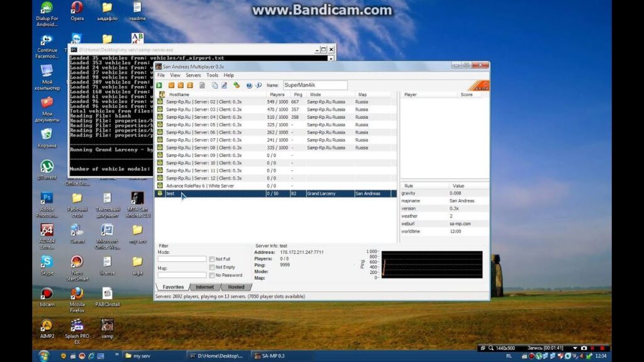
Task: Click the Bandicam camera screenshot icon
Action: click(584, 348)
